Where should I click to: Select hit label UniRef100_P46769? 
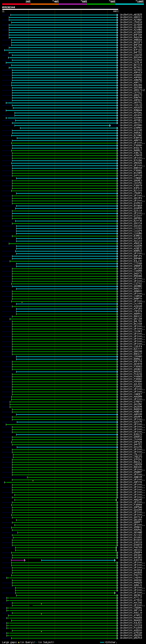pos(131,547)
